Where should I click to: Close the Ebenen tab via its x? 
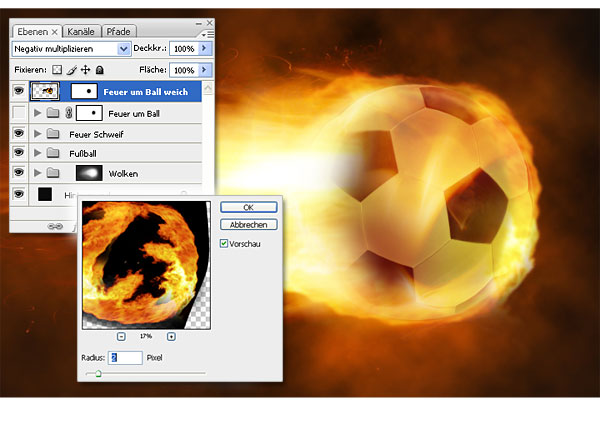[x=55, y=32]
